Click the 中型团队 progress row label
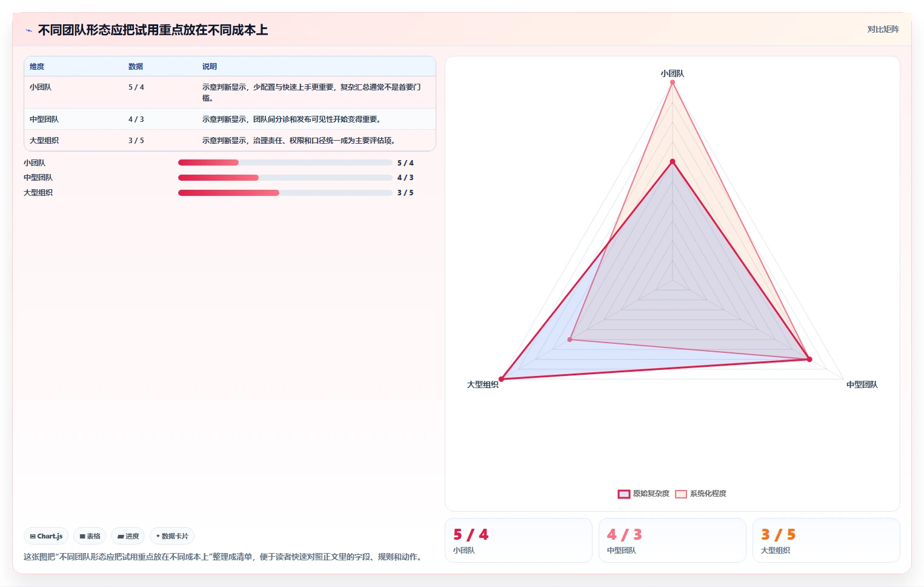The height and width of the screenshot is (587, 924). 38,178
